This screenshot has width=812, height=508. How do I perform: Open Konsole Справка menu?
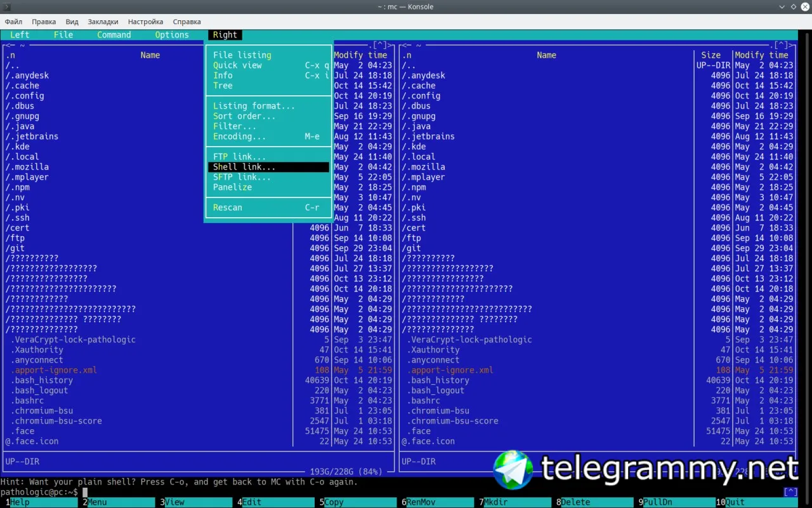pos(187,22)
